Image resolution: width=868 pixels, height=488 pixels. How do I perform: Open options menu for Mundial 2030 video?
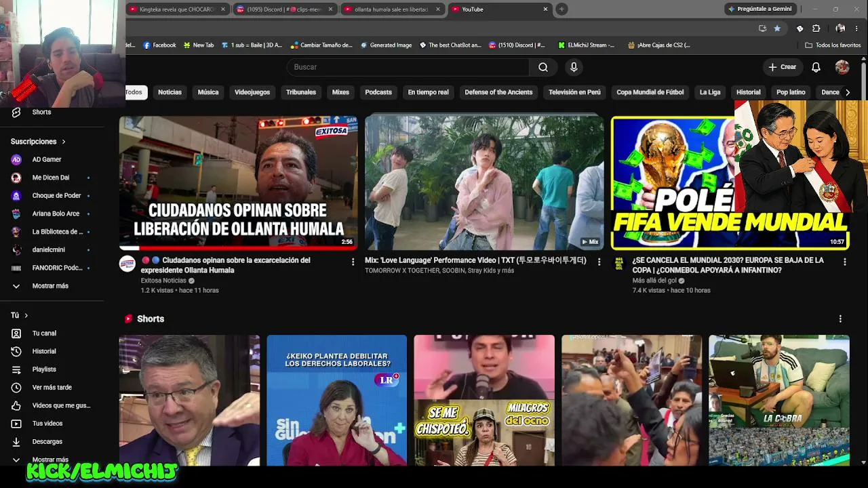click(844, 262)
